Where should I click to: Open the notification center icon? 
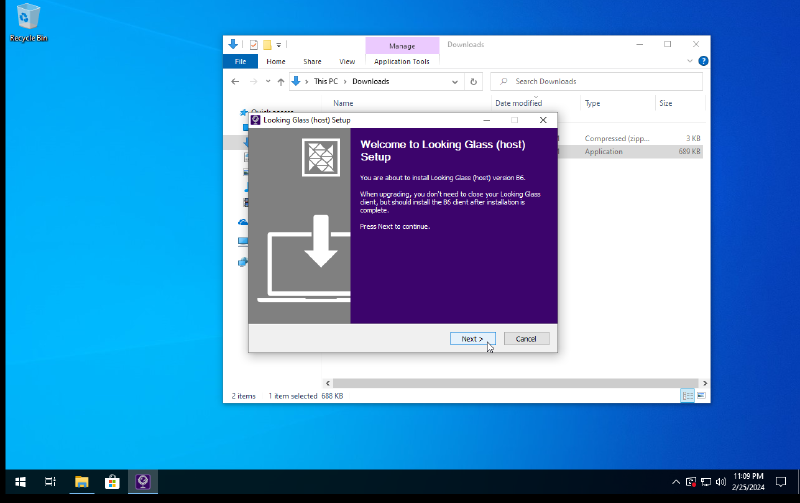click(x=781, y=482)
